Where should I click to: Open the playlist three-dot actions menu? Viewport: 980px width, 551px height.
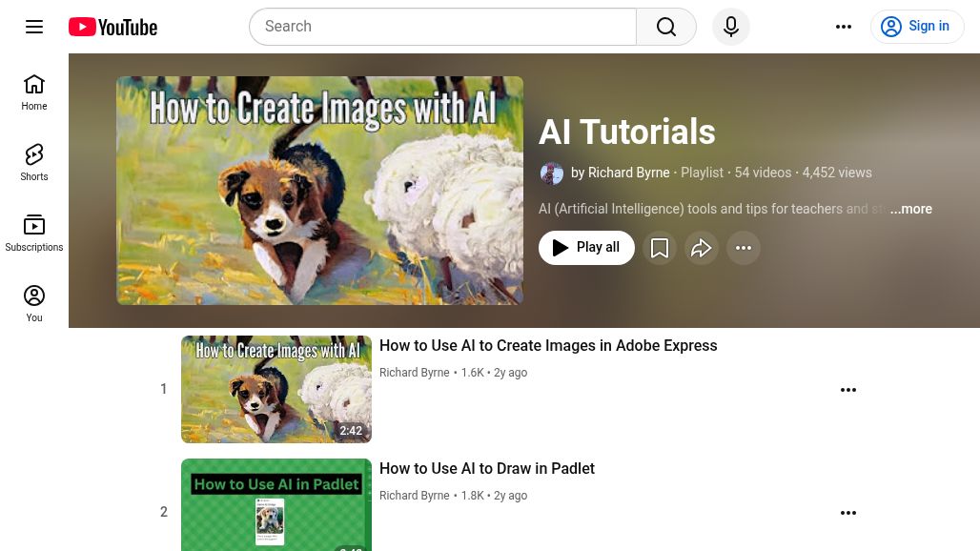pos(744,248)
